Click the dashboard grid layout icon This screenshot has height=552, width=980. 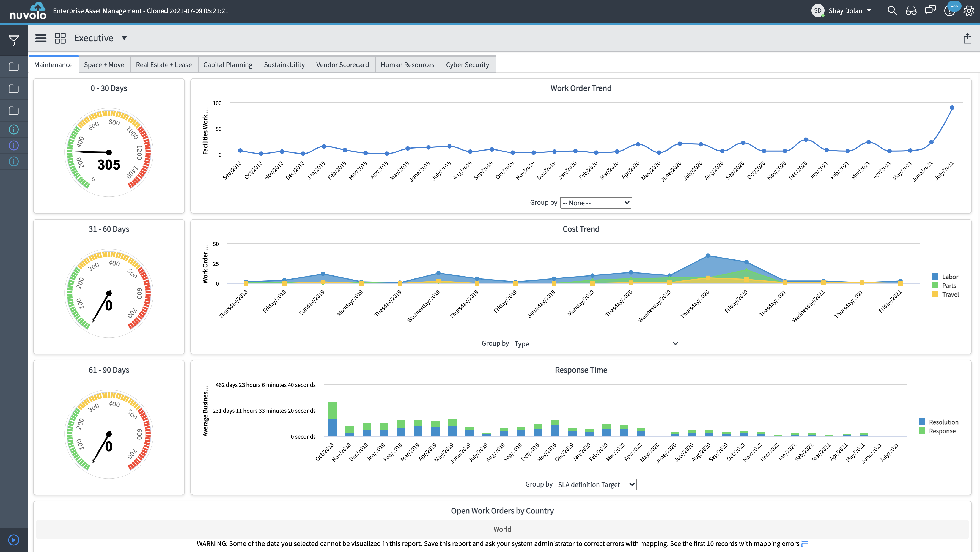(x=60, y=38)
